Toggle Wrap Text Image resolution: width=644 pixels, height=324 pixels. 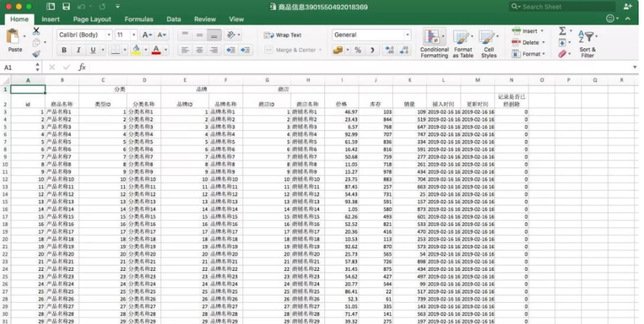282,35
